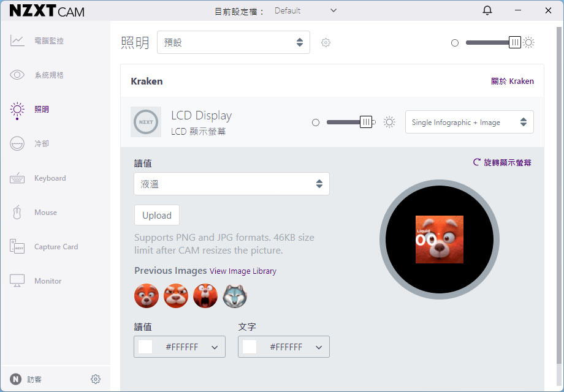Screen dimensions: 564x392
Task: Click the 訪客 guest account label
Action: (34, 379)
